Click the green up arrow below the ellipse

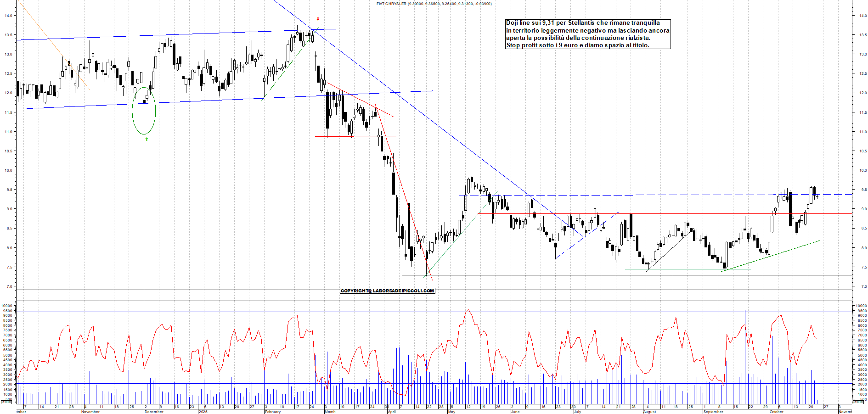coord(147,139)
